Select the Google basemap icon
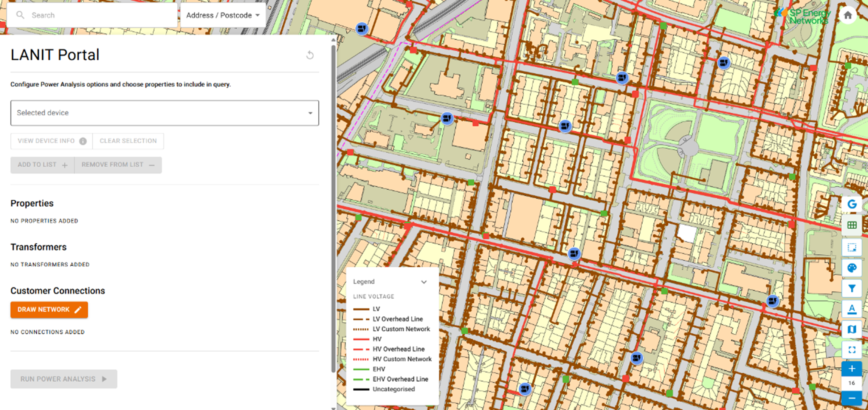Image resolution: width=868 pixels, height=410 pixels. tap(852, 204)
